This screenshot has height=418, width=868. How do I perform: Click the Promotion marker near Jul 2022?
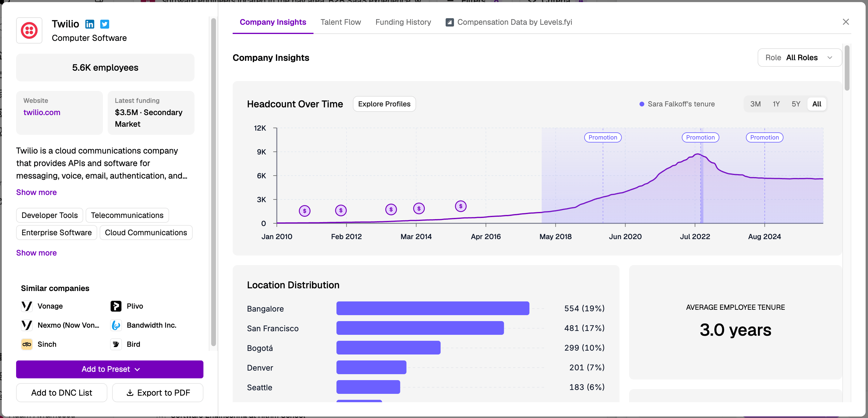(x=701, y=137)
